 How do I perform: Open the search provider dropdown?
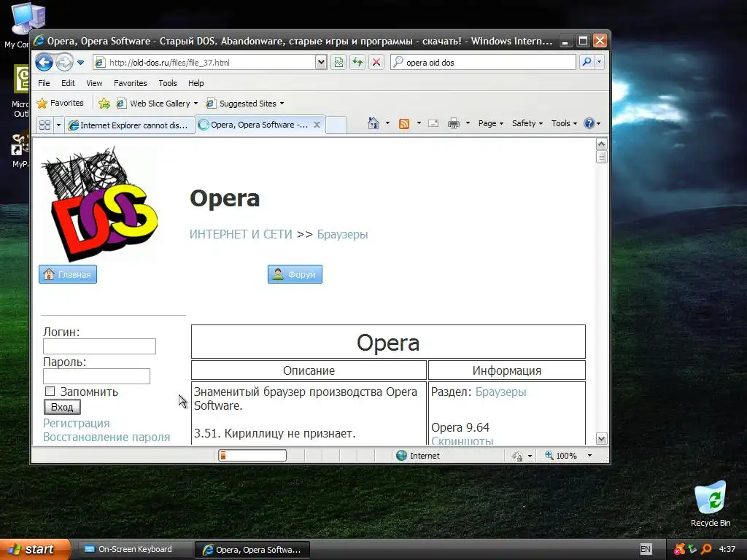coord(600,62)
